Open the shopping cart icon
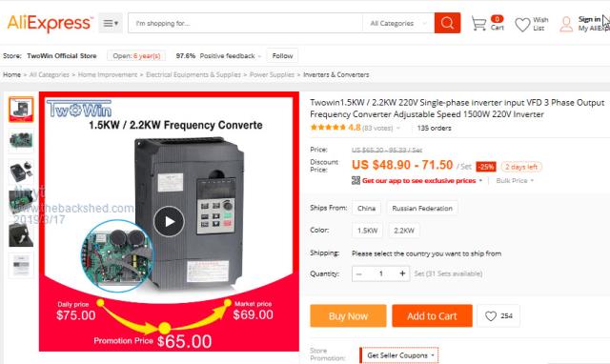 coord(478,23)
